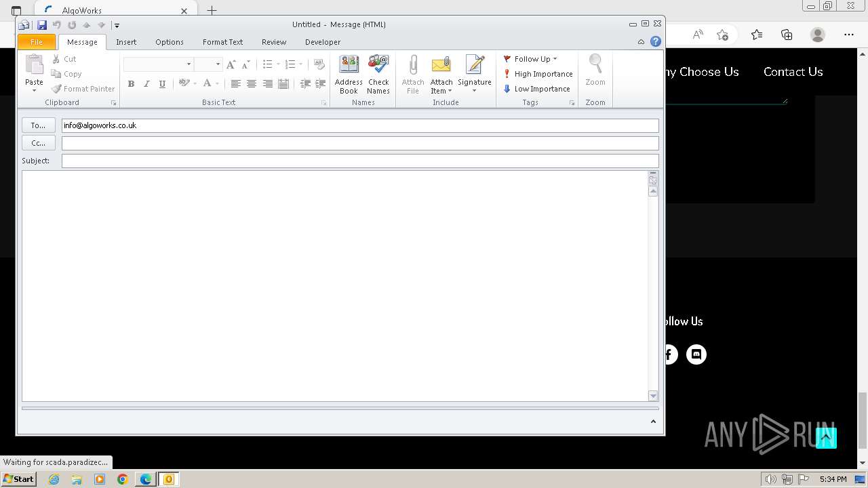This screenshot has width=868, height=488.
Task: Click Check Names icon
Action: click(378, 75)
